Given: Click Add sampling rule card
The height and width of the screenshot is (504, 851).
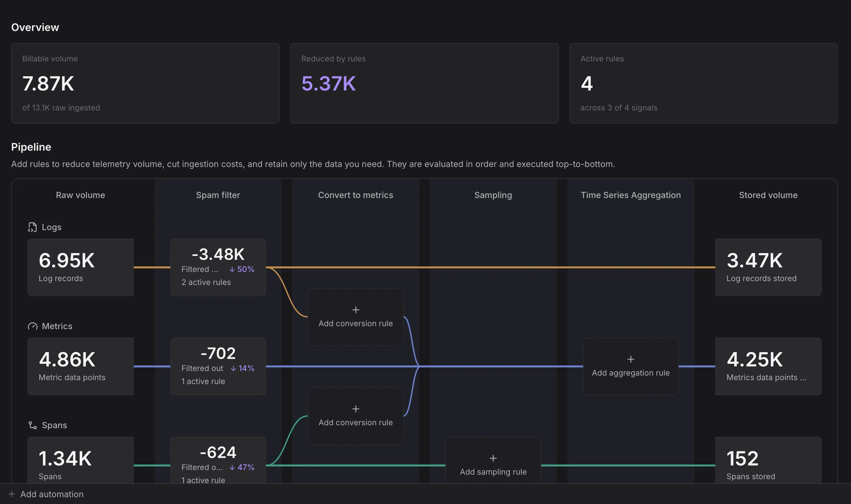Looking at the screenshot, I should (x=493, y=461).
